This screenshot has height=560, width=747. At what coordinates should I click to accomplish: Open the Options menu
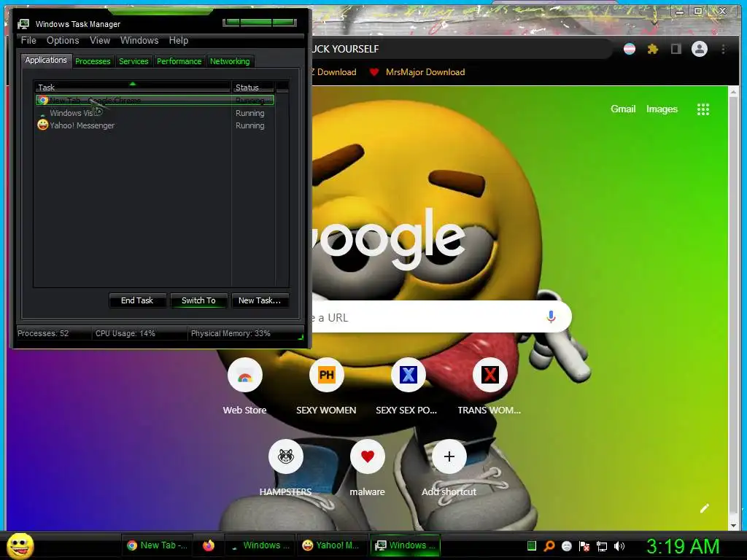pos(63,41)
